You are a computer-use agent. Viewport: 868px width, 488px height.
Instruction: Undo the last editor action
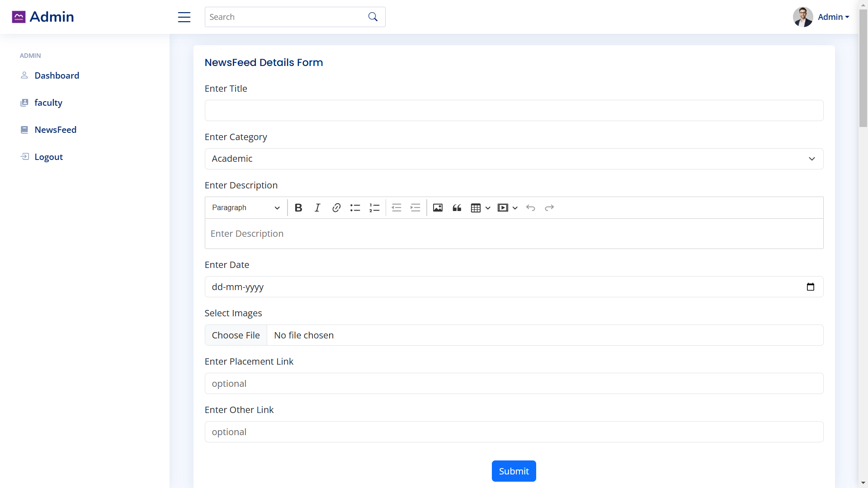click(531, 207)
